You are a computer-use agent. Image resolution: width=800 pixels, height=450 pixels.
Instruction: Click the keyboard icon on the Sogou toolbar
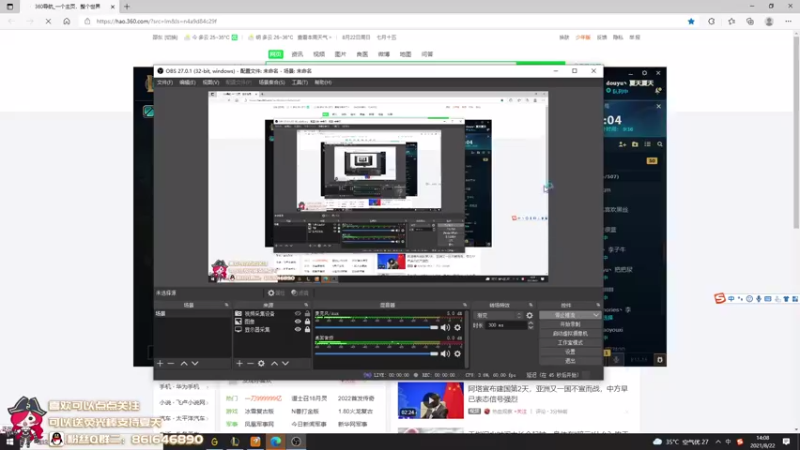768,299
